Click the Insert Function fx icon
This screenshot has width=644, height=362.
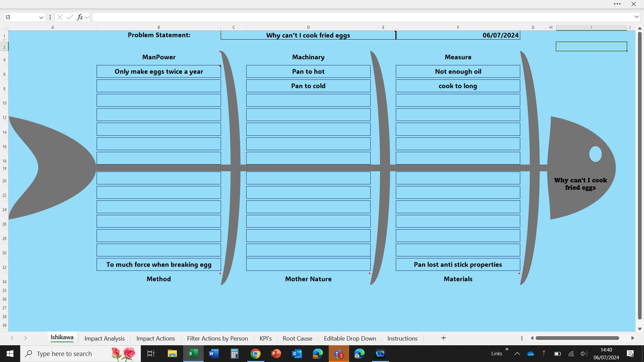[x=79, y=17]
